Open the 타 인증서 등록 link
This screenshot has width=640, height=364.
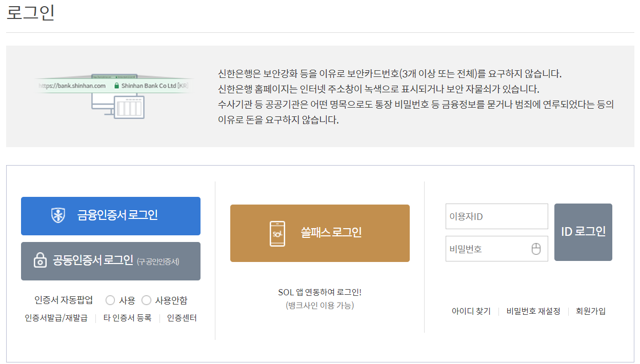[128, 318]
